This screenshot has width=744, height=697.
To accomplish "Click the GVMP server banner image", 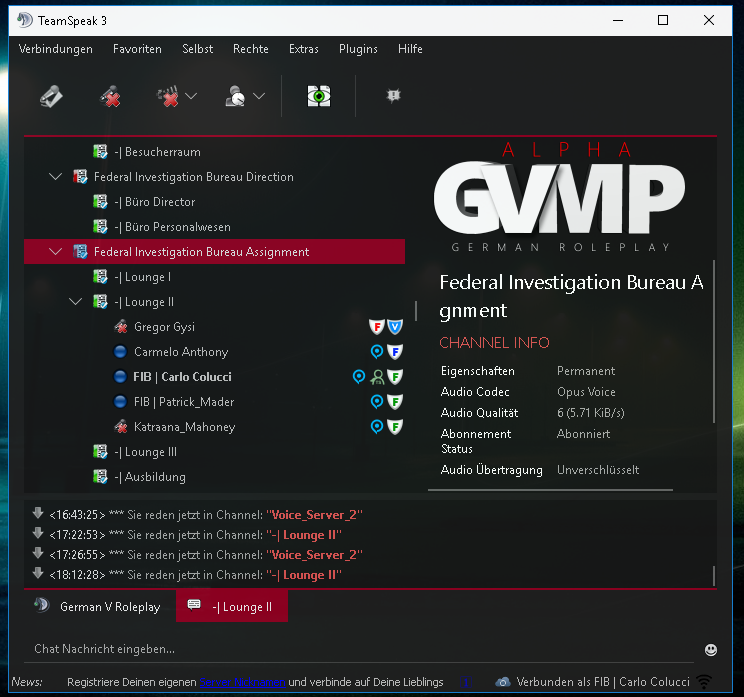I will tap(560, 197).
